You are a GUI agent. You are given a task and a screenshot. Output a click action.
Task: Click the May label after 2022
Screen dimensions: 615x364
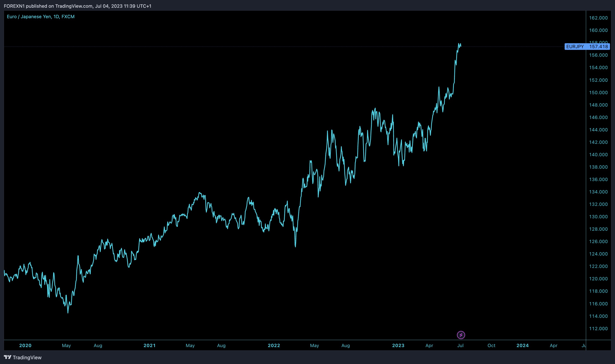314,346
